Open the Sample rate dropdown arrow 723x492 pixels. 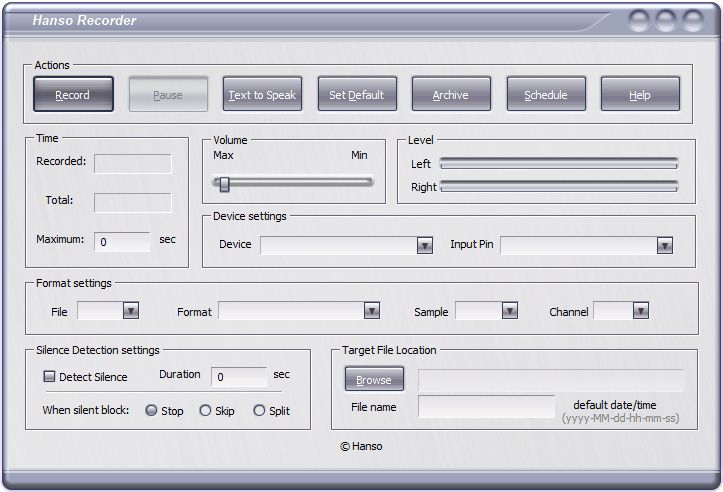[510, 310]
